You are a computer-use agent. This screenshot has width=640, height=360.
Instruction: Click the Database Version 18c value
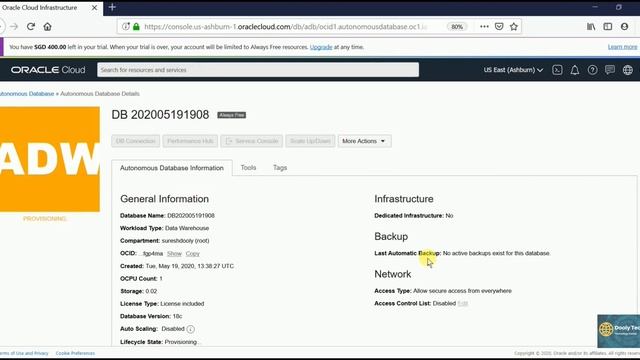(178, 316)
